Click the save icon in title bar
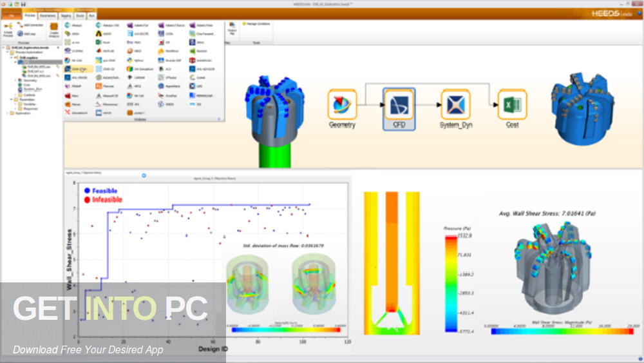 click(x=23, y=4)
